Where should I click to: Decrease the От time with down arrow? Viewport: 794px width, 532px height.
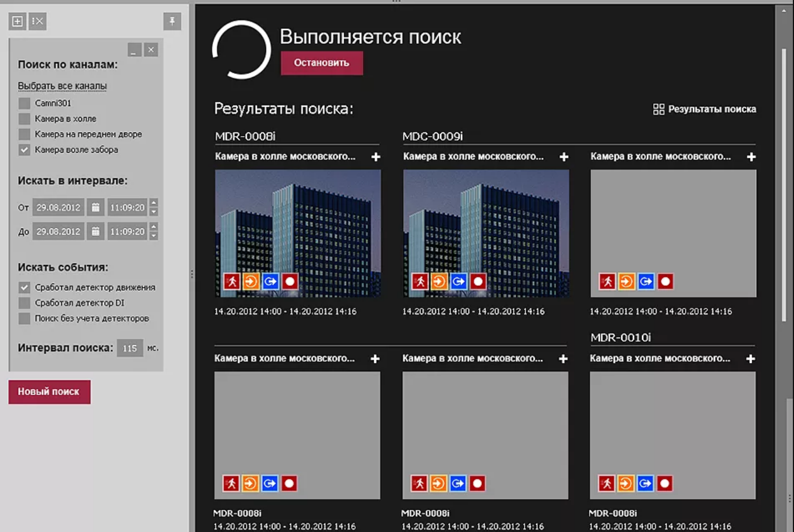tap(154, 212)
